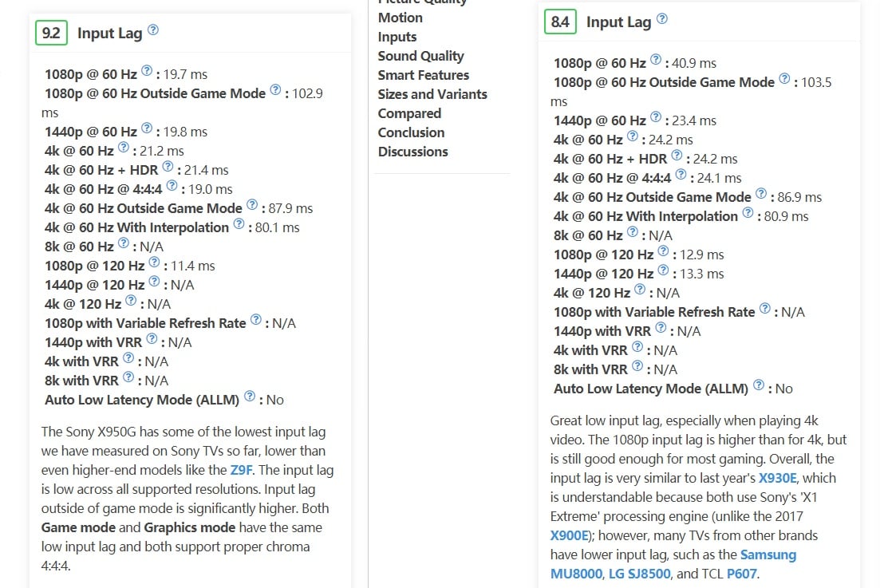Open help for left 4k @ 60 Hz + HDR
This screenshot has height=588, width=880.
168,167
